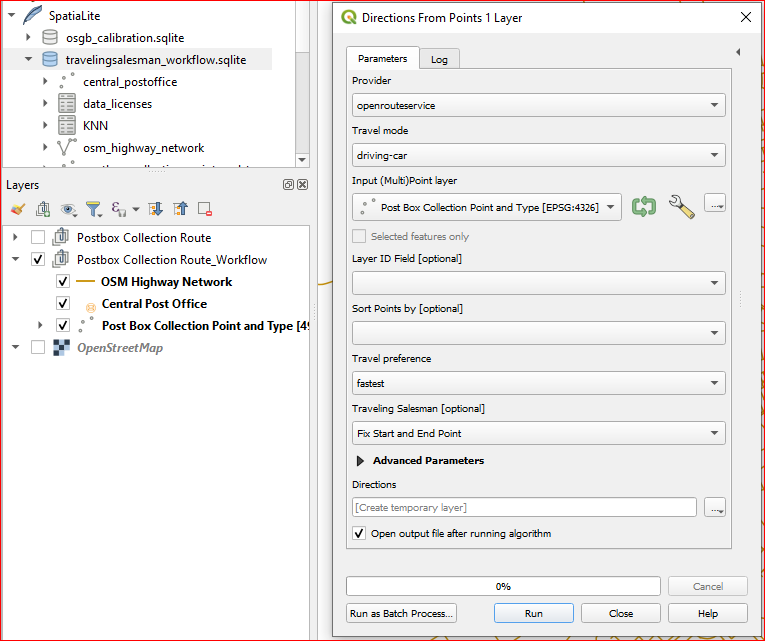
Task: Click the green iterate-over-layer arrows icon
Action: point(644,207)
